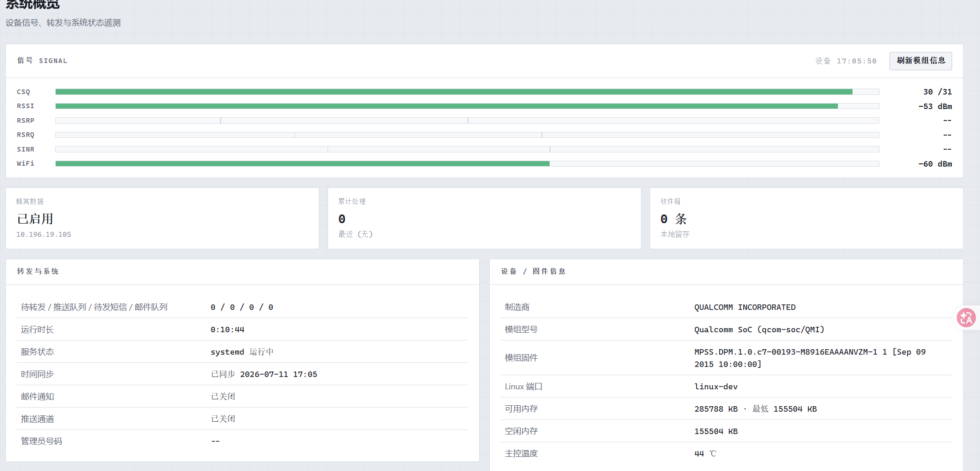Click the WiFi value -60 dBm

(935, 164)
